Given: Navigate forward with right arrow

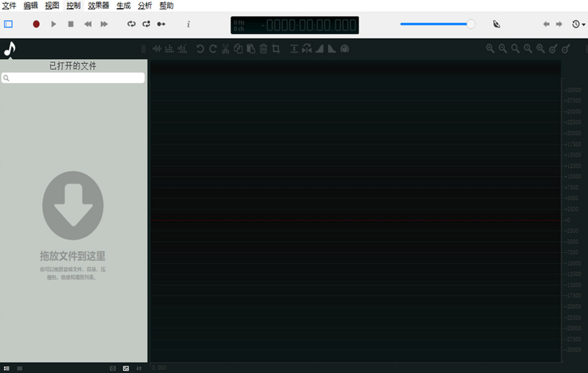Looking at the screenshot, I should [559, 24].
